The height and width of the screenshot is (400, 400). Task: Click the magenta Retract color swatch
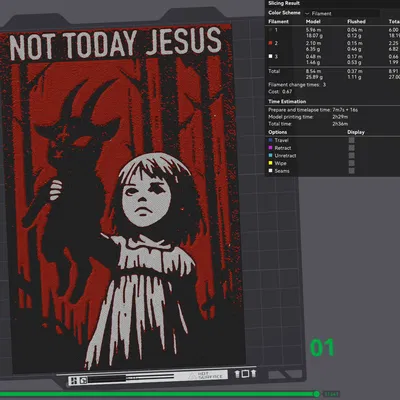tap(271, 148)
